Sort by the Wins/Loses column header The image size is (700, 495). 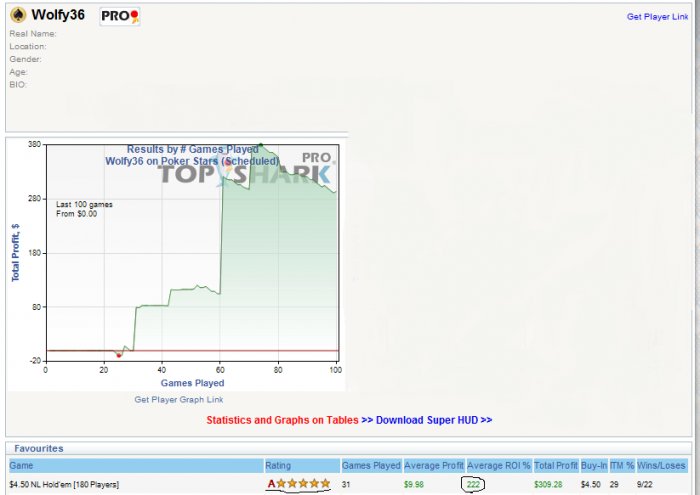coord(661,466)
